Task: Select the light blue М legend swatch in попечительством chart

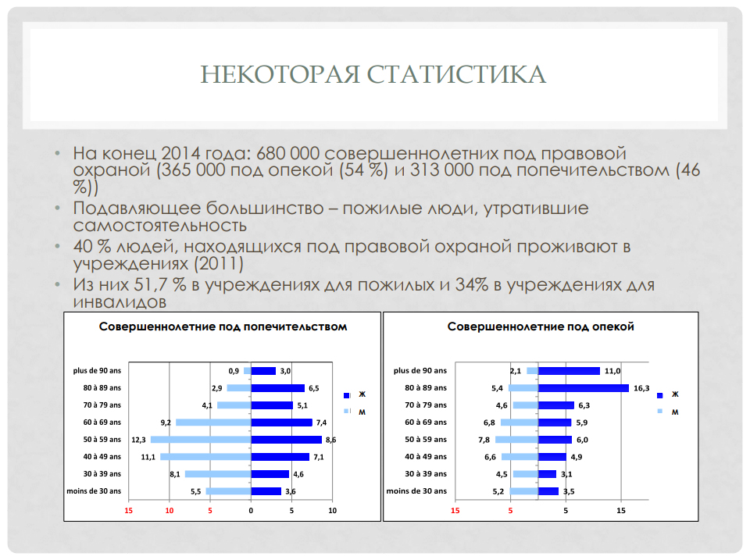Action: [x=347, y=412]
